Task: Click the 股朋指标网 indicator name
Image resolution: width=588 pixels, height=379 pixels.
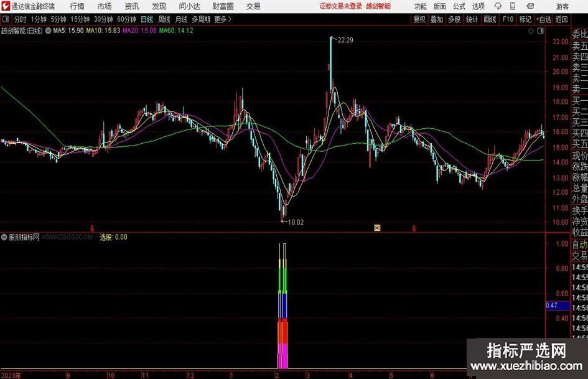Action: coord(24,237)
